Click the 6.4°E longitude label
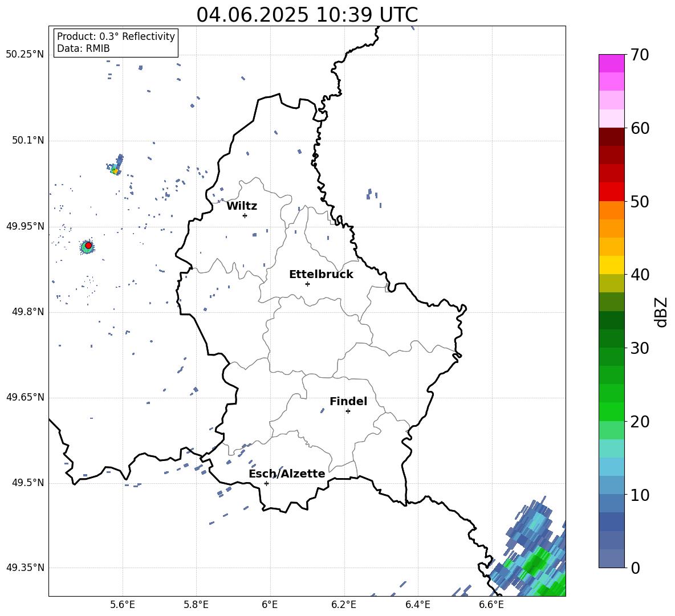This screenshot has height=616, width=675. [x=417, y=605]
